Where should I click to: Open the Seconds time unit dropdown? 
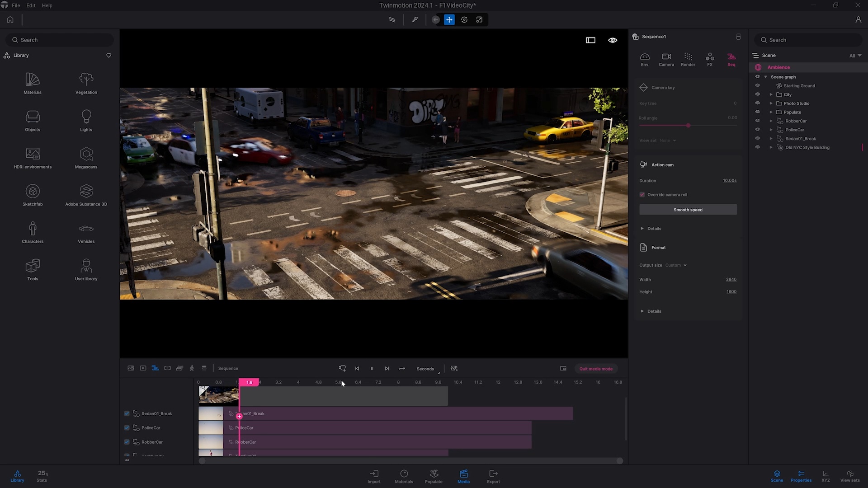[428, 369]
